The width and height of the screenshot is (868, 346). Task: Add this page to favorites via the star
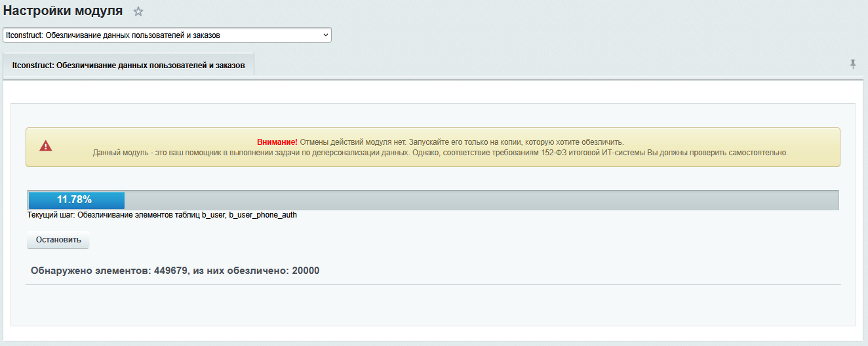pyautogui.click(x=138, y=12)
